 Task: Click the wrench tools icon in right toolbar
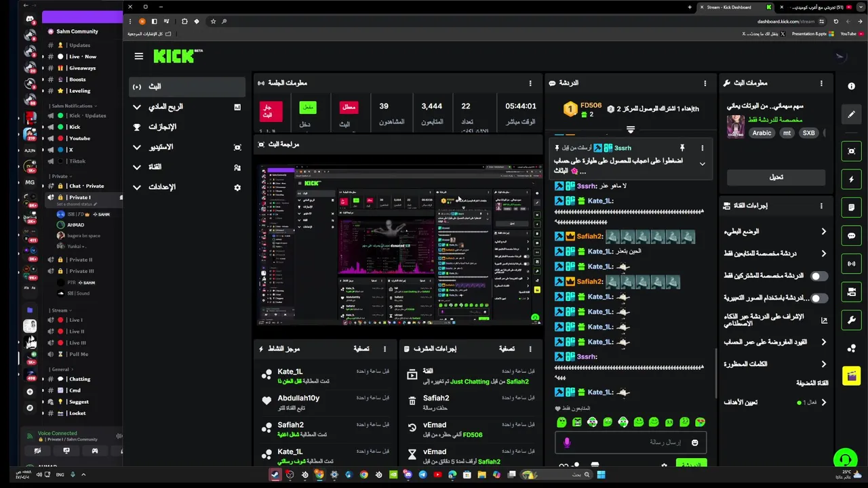pos(851,320)
